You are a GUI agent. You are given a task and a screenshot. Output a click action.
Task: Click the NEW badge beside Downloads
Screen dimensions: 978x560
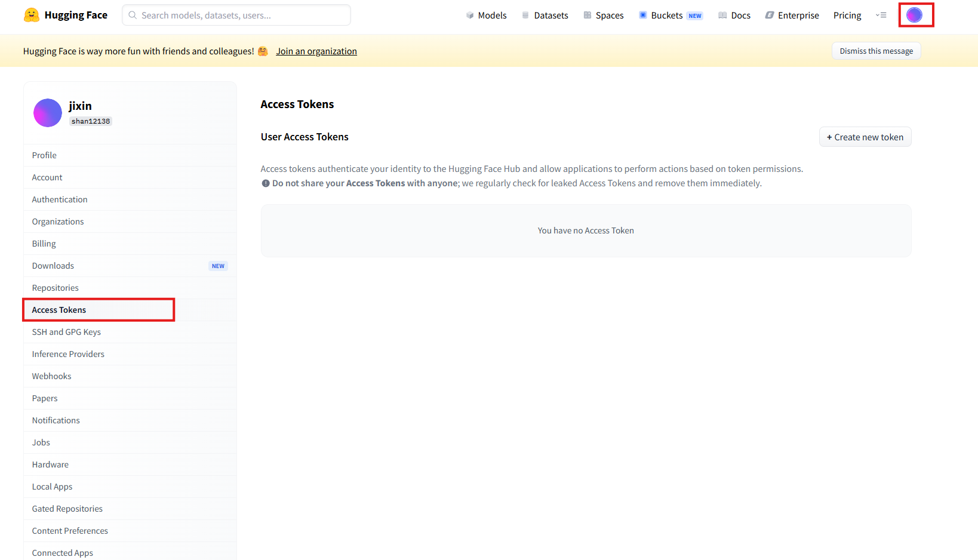tap(219, 266)
